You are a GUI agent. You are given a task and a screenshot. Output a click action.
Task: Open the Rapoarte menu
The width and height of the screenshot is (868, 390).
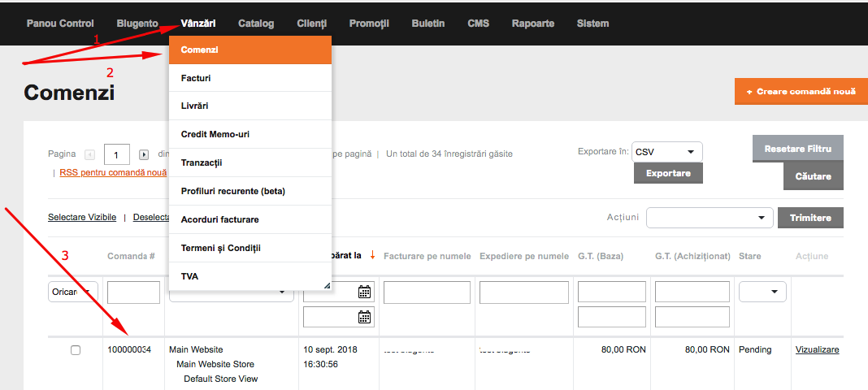[x=533, y=24]
